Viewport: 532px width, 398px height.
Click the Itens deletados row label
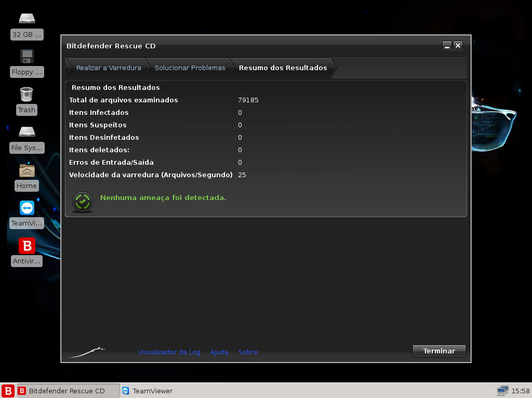click(x=99, y=150)
